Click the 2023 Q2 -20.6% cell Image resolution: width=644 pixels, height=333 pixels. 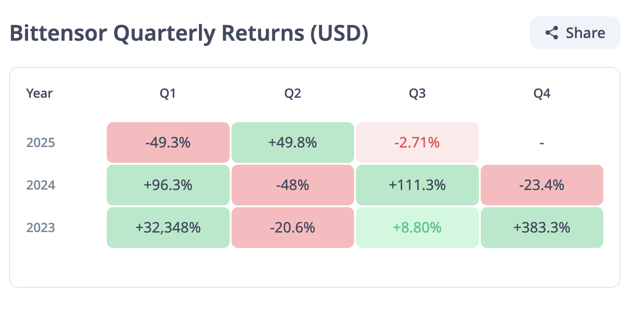click(293, 228)
